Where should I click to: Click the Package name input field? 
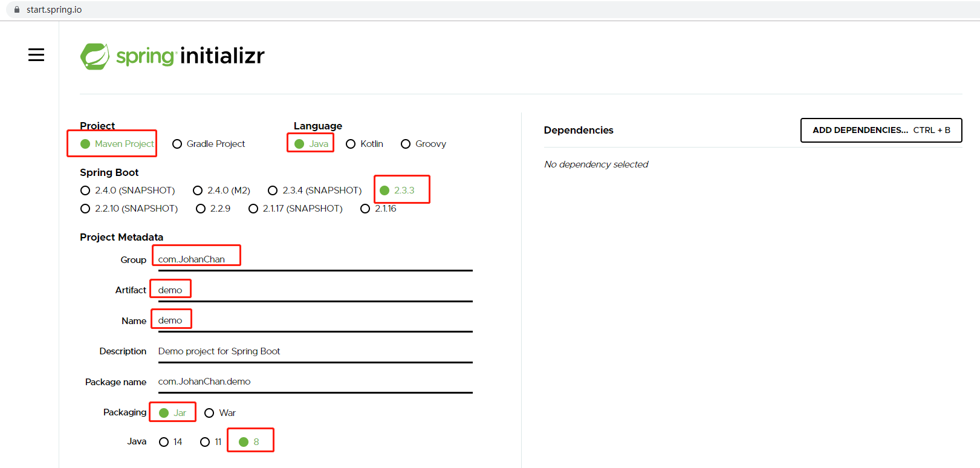(315, 382)
